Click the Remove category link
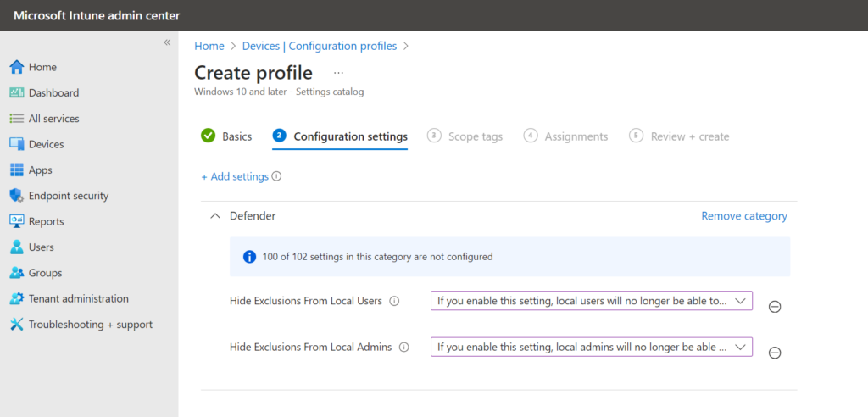 [x=744, y=216]
